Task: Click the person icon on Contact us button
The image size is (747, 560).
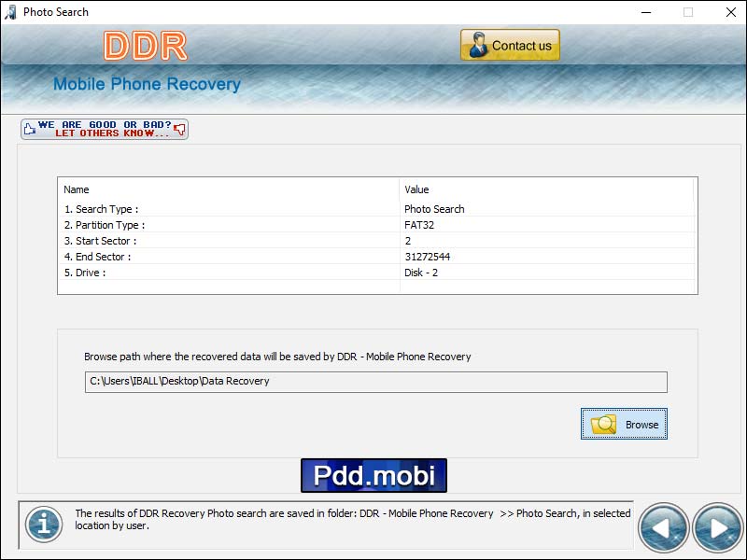Action: pos(479,44)
